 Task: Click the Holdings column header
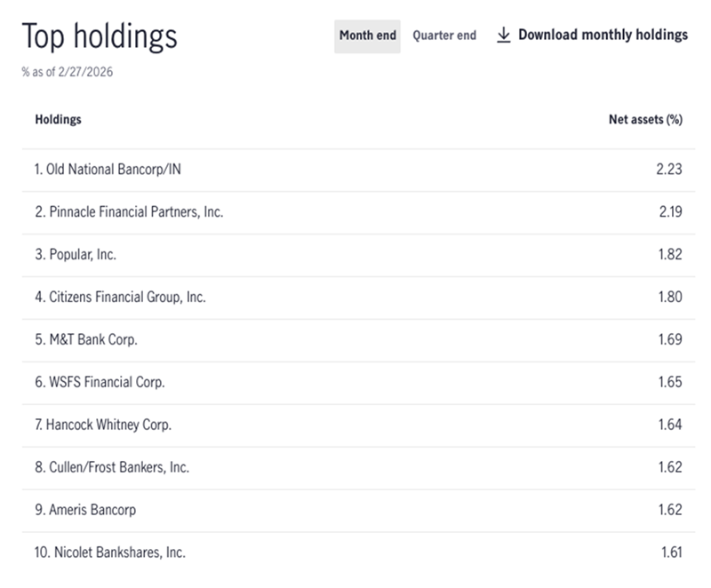coord(58,119)
